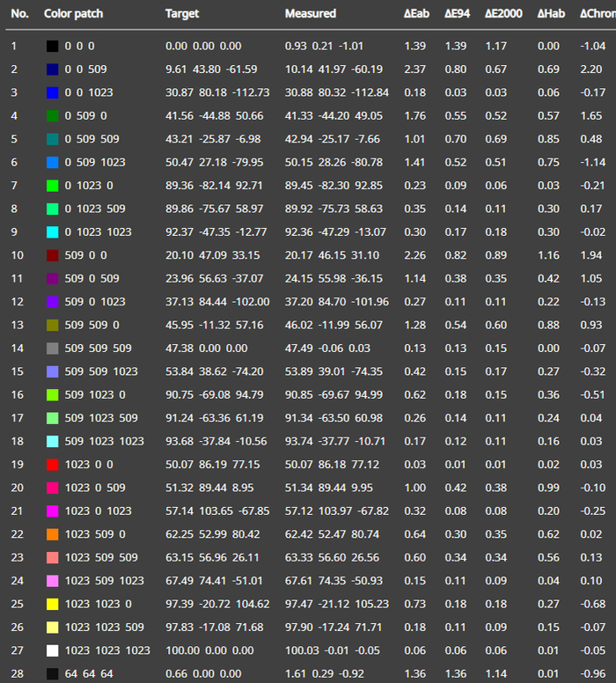Viewport: 616px width, 683px height.
Task: Select patch label 1023 1023 509
Action: [x=104, y=628]
